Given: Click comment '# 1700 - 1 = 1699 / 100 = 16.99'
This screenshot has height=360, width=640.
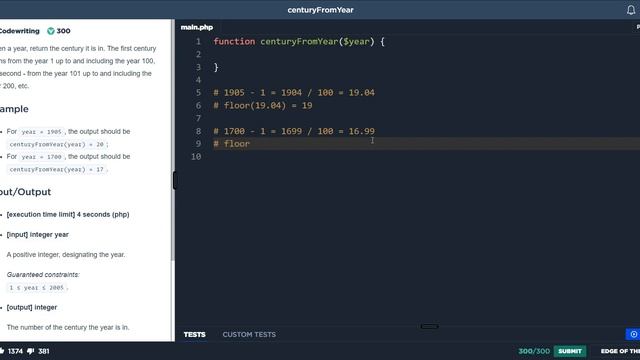Looking at the screenshot, I should (294, 131).
